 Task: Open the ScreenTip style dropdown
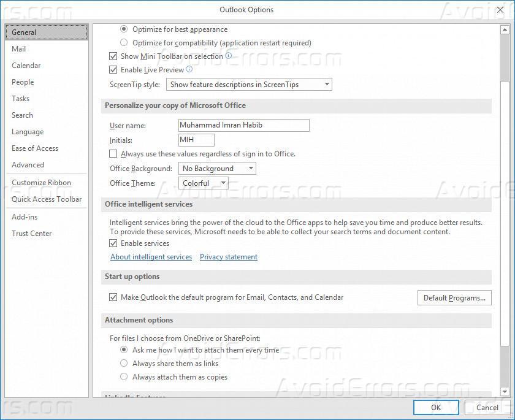(249, 85)
